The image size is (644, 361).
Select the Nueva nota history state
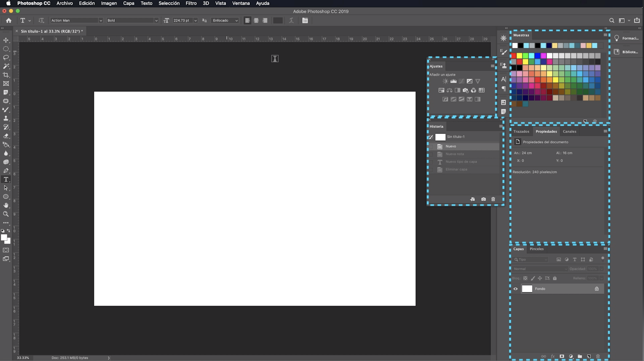pyautogui.click(x=464, y=154)
